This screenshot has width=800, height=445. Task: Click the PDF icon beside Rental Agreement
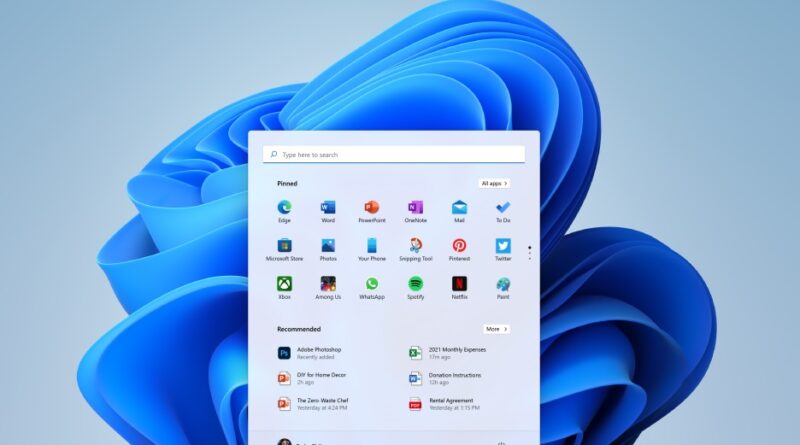click(415, 404)
